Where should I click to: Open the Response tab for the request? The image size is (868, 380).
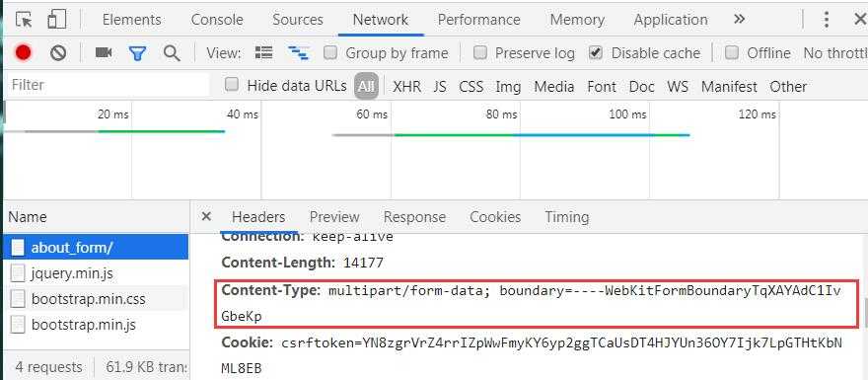tap(414, 216)
